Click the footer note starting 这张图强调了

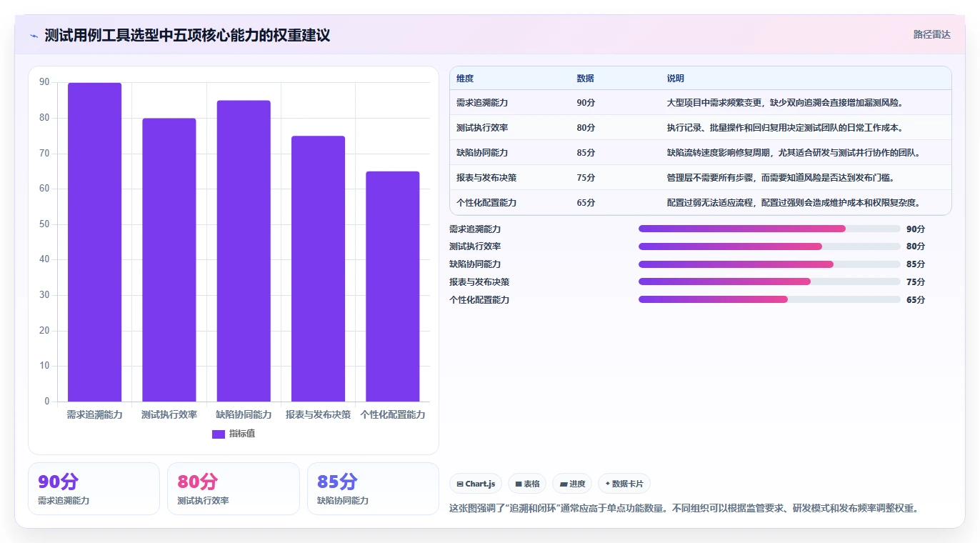click(684, 509)
